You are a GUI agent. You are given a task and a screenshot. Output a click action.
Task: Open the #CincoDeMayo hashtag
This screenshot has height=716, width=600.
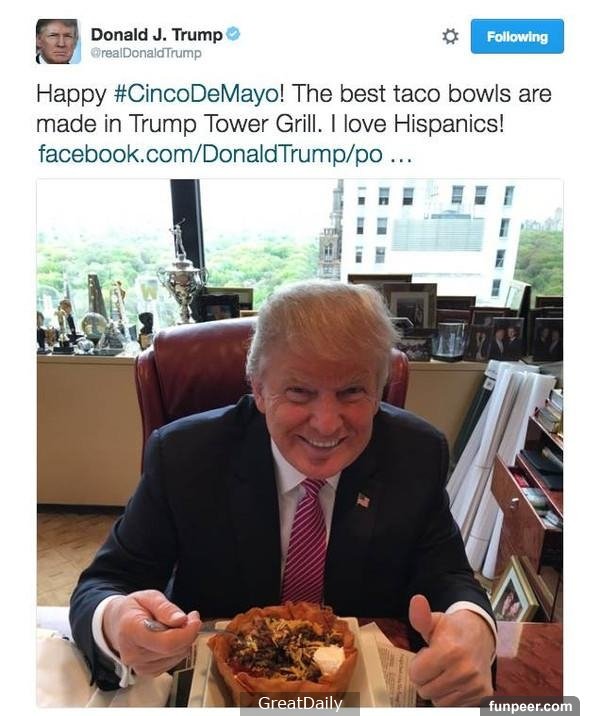coord(196,94)
